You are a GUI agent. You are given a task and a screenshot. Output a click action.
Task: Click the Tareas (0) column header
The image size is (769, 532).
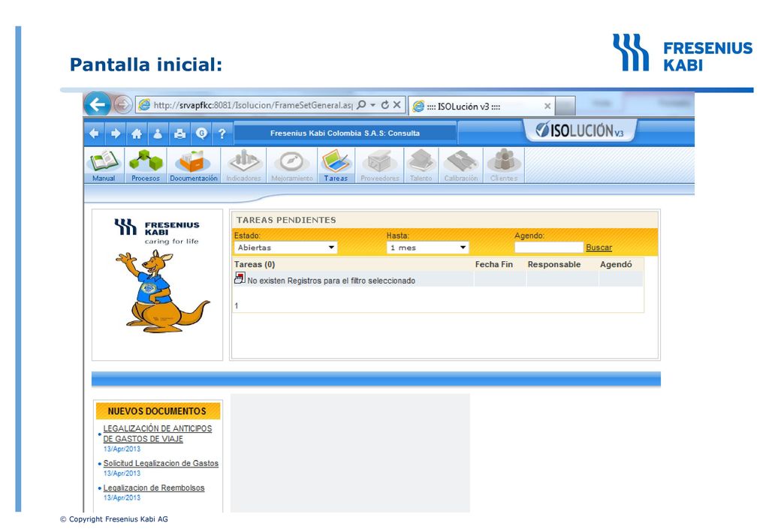tap(255, 265)
